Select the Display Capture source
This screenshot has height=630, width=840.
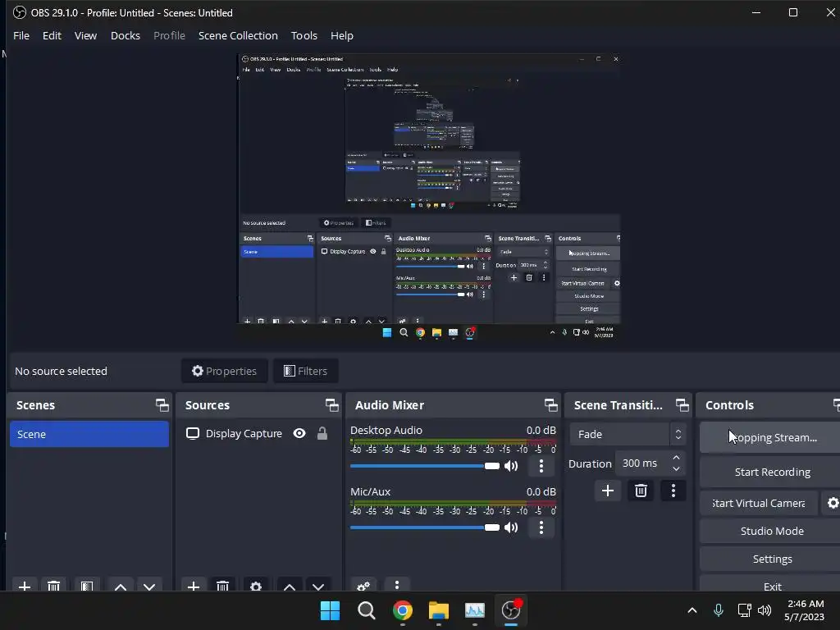(x=244, y=433)
